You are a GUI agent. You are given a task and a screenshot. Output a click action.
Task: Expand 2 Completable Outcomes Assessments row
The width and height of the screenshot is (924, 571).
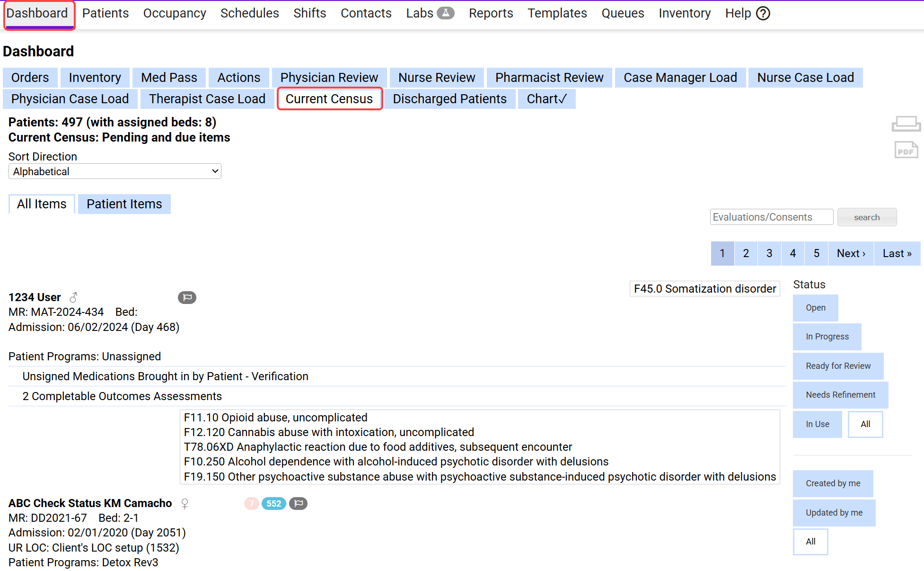click(122, 396)
